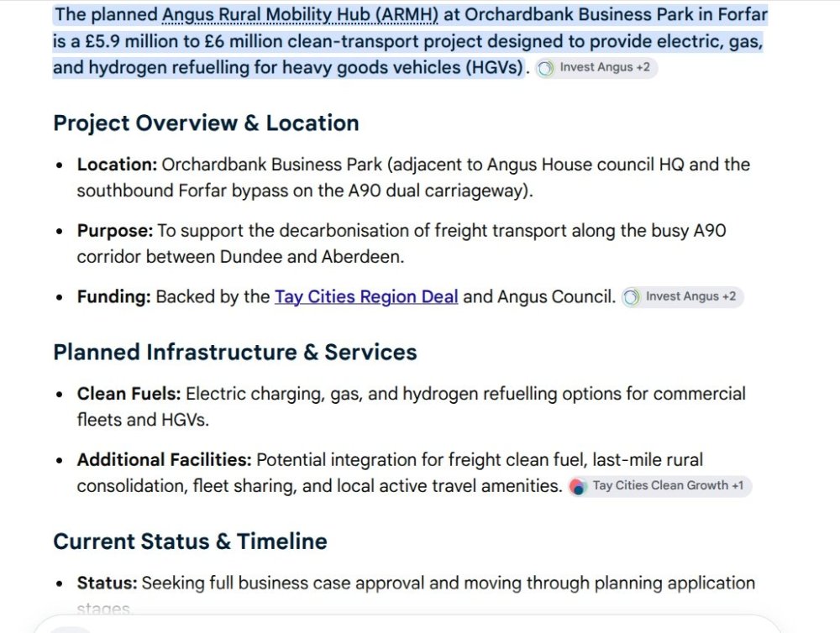
Task: Click the bold Funding: label
Action: pos(113,296)
